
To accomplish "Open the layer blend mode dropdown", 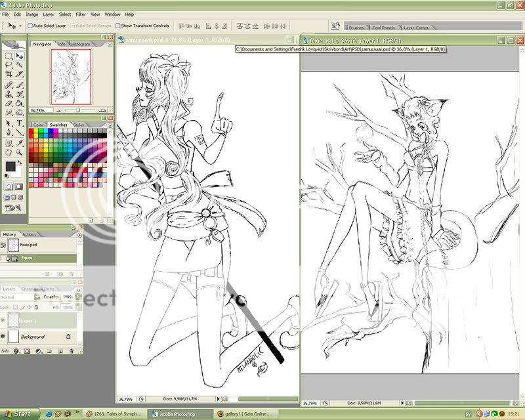I will pos(20,297).
